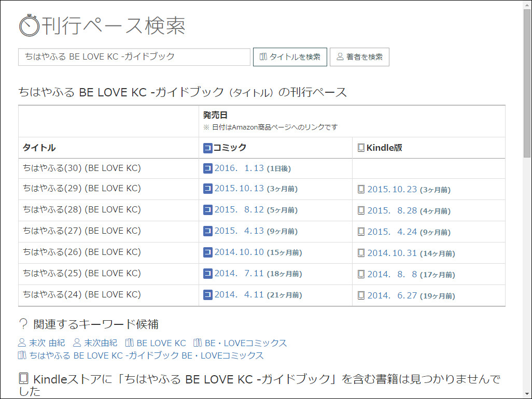Click Kindle icon next to 2014.10.31
Viewport: 532px width, 399px height.
pos(361,253)
